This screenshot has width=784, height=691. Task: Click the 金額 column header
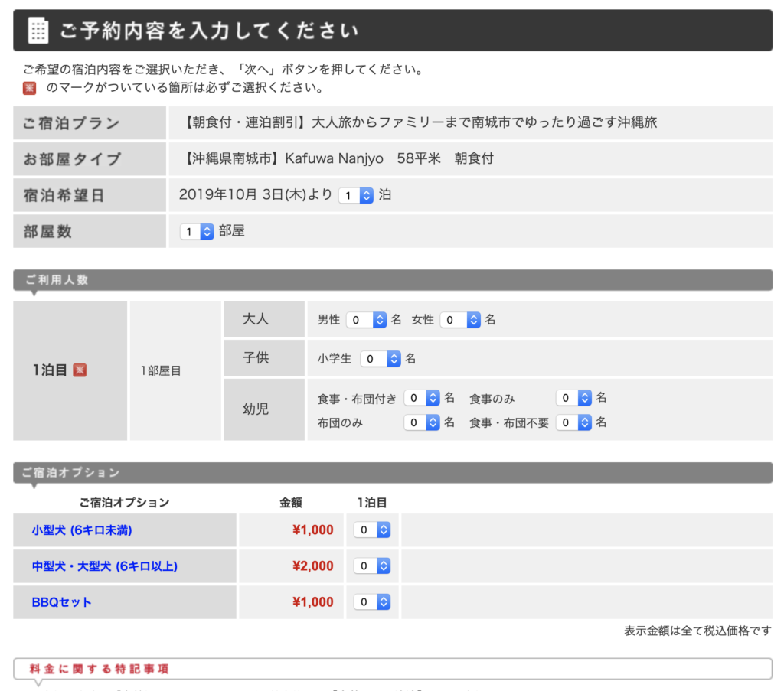pyautogui.click(x=290, y=503)
